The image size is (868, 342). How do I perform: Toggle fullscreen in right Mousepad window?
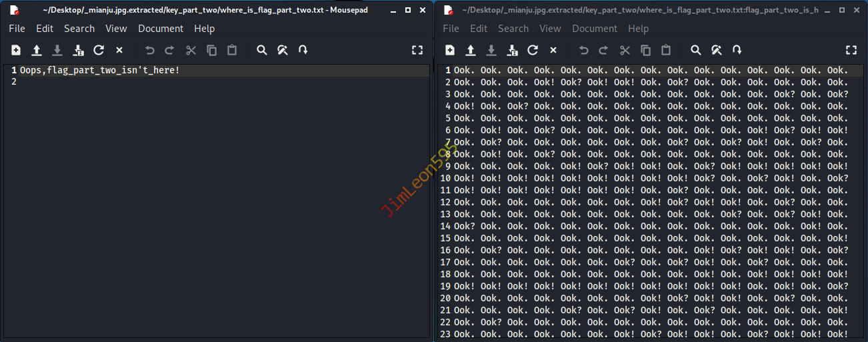[851, 50]
